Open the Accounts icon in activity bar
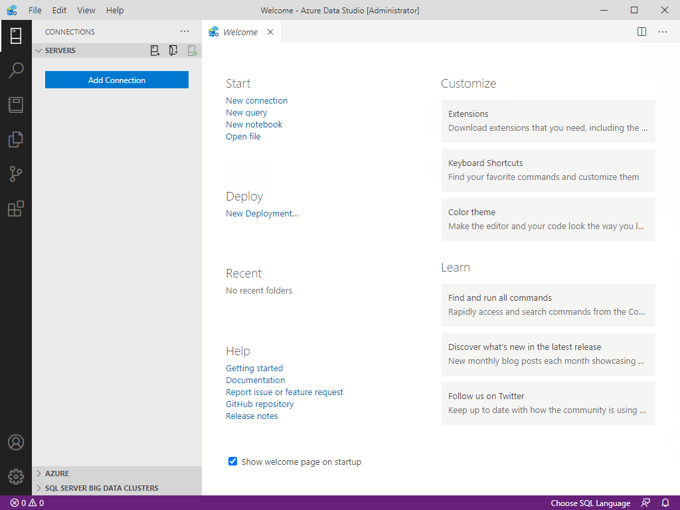This screenshot has width=680, height=510. click(16, 442)
